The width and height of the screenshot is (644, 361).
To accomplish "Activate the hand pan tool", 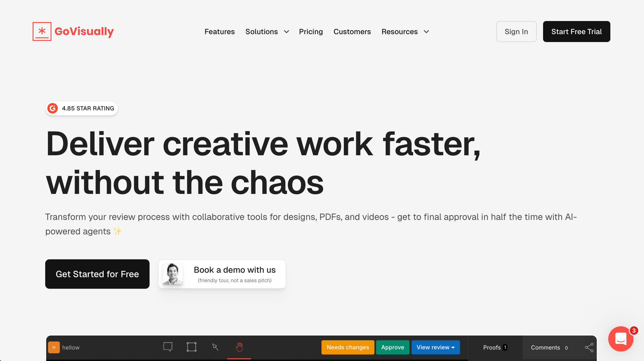I will (x=239, y=347).
